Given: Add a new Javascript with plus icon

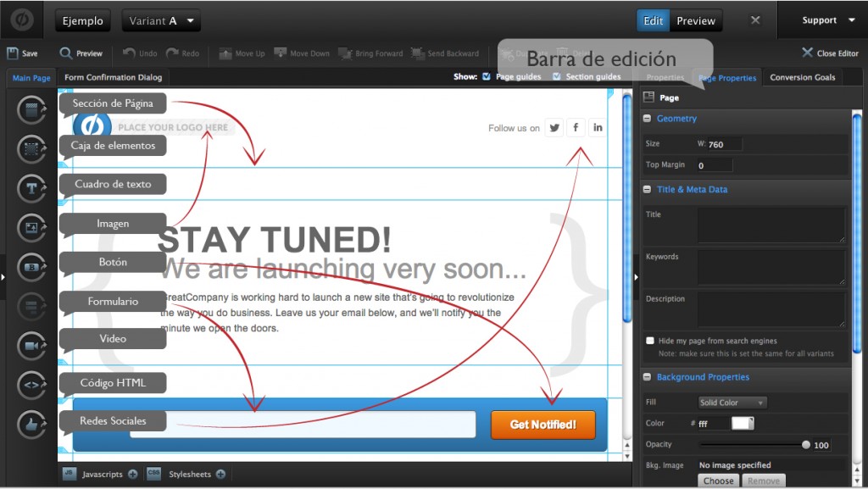Looking at the screenshot, I should 132,475.
